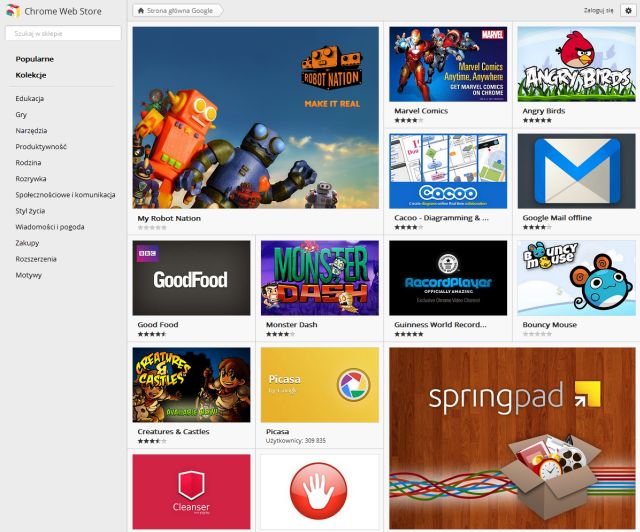Open the Rozrywka category
The height and width of the screenshot is (532, 640).
click(x=31, y=179)
